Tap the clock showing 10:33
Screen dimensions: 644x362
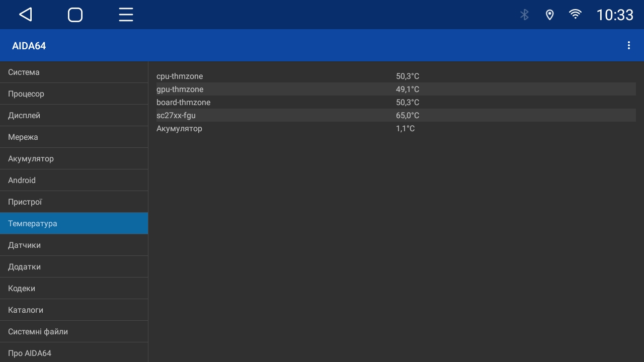click(615, 15)
